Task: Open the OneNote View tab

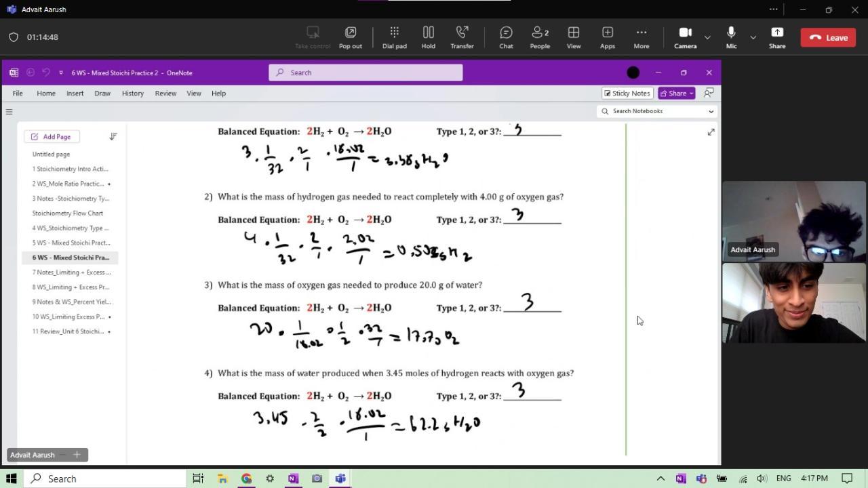Action: point(194,94)
